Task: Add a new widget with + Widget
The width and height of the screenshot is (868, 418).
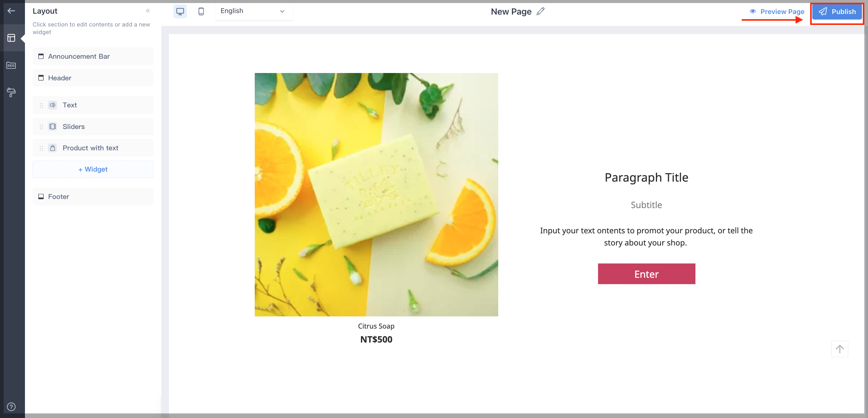Action: coord(93,169)
